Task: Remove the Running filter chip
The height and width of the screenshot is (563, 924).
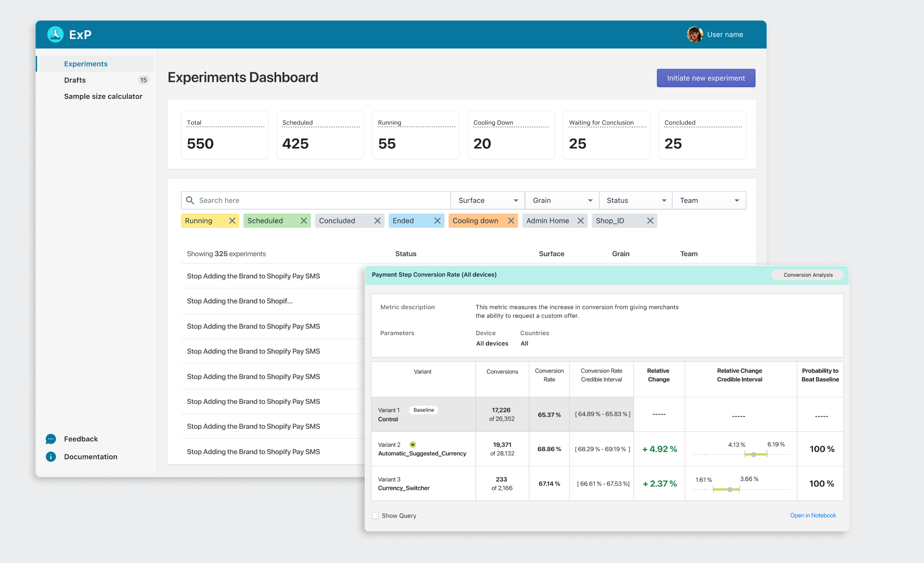Action: [x=232, y=221]
